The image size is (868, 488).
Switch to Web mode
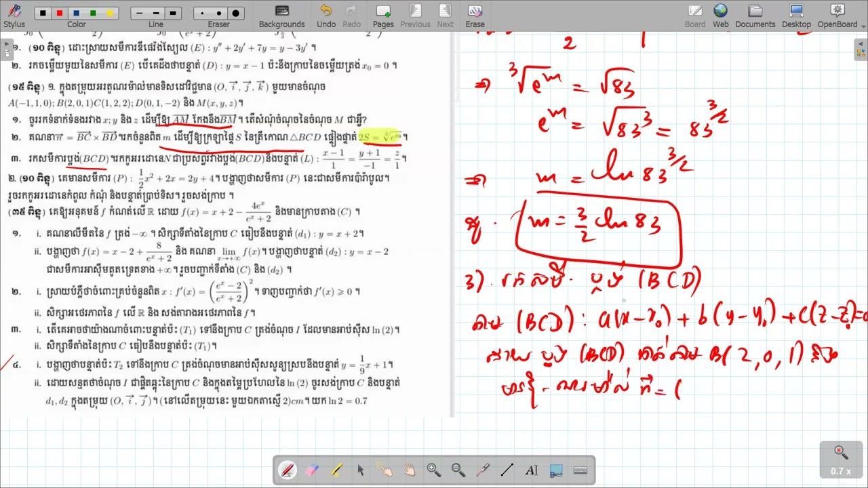click(x=720, y=16)
